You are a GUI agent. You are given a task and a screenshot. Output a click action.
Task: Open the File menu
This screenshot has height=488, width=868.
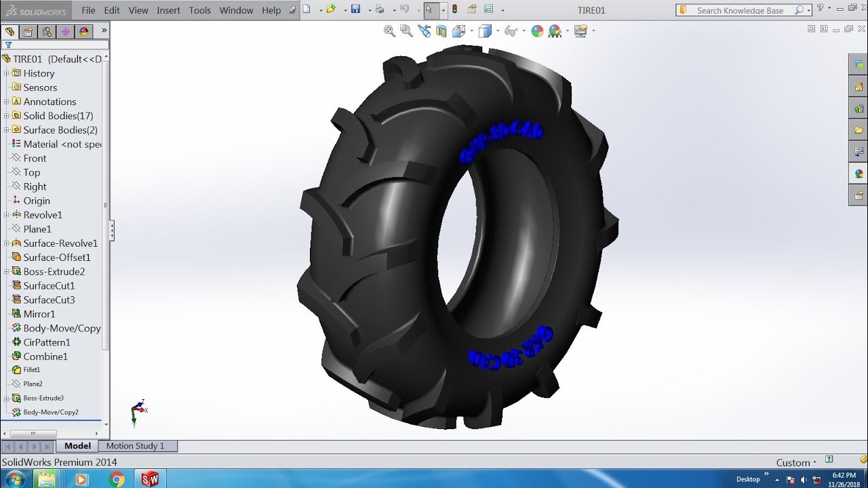coord(88,10)
